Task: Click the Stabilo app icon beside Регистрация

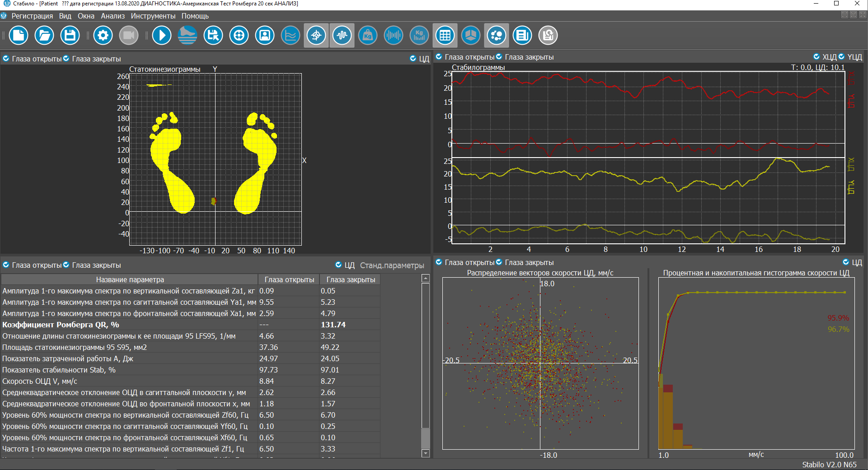Action: click(4, 16)
